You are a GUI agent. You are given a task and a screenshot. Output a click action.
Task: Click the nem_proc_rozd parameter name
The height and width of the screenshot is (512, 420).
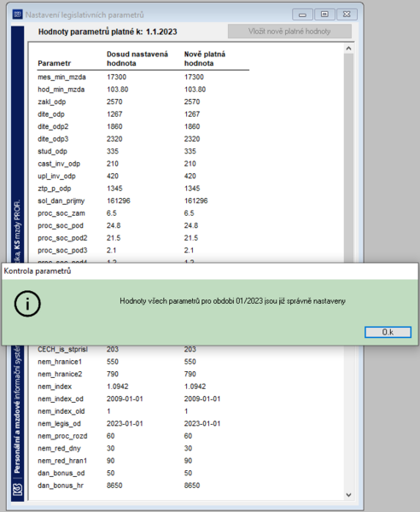(x=62, y=436)
